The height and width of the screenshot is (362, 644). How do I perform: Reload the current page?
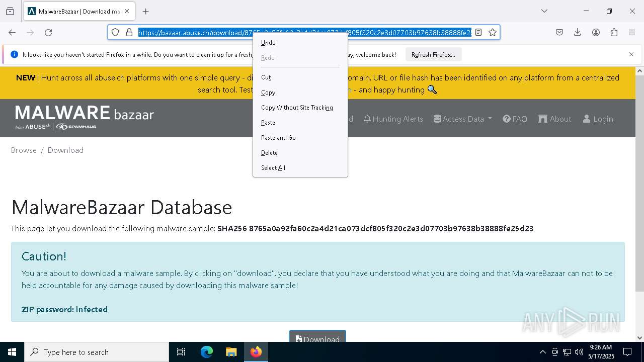tap(48, 32)
